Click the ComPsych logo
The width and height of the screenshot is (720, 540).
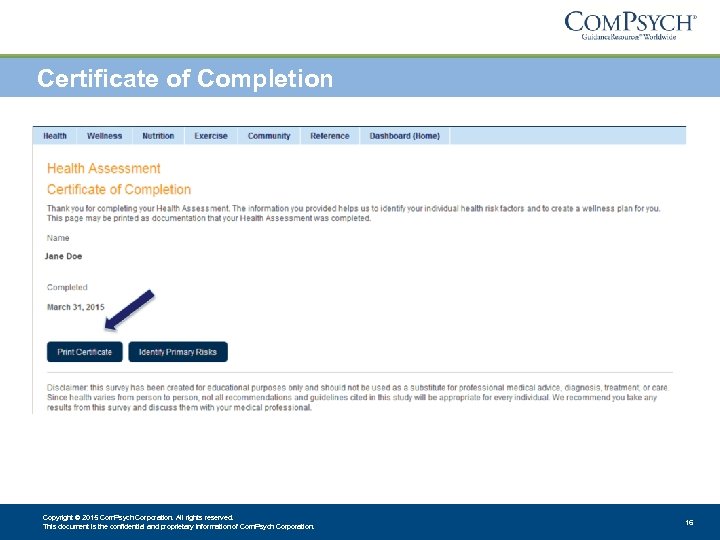[630, 26]
